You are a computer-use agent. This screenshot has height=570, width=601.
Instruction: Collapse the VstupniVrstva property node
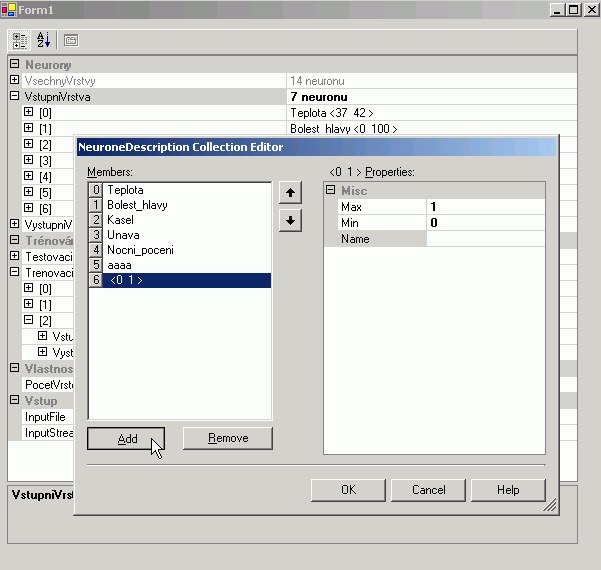pos(14,97)
